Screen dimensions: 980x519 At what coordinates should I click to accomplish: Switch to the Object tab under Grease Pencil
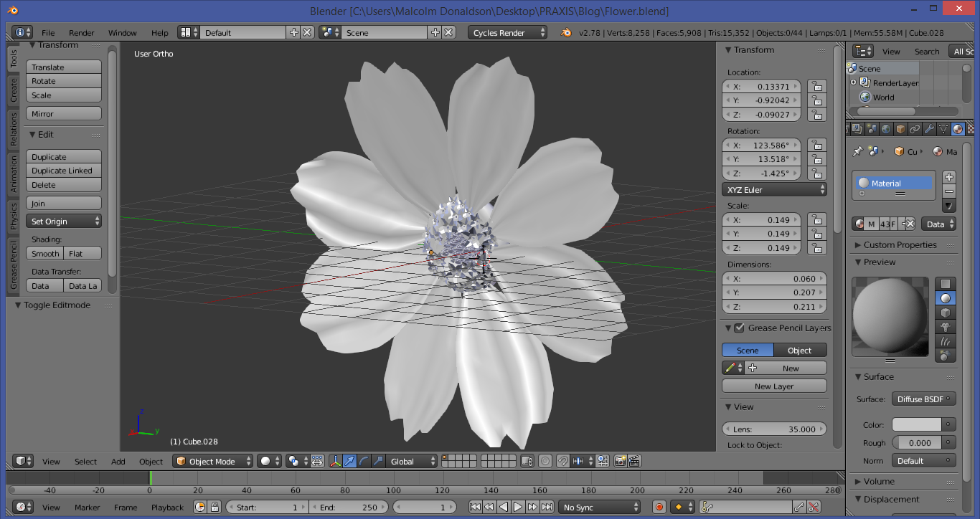point(799,350)
